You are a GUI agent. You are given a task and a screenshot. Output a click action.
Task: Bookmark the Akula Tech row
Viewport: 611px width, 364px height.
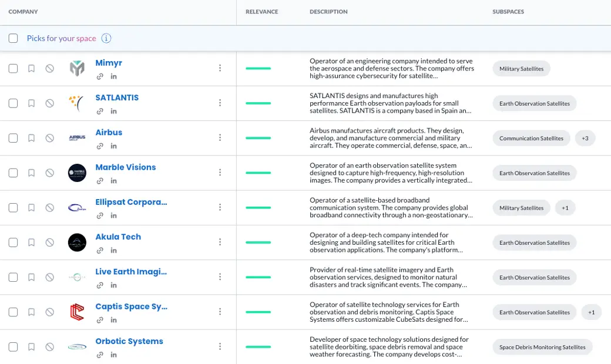click(x=32, y=242)
